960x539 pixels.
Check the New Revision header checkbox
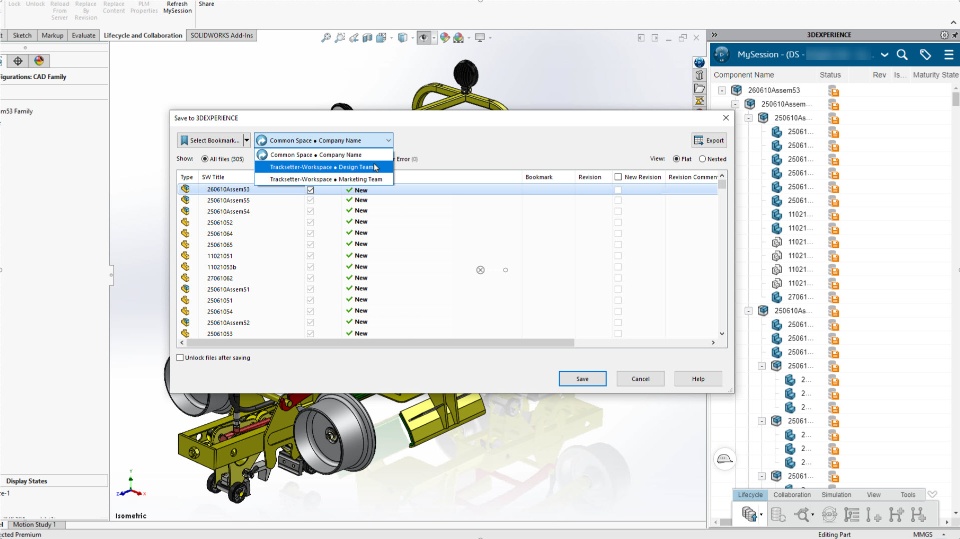[x=618, y=177]
